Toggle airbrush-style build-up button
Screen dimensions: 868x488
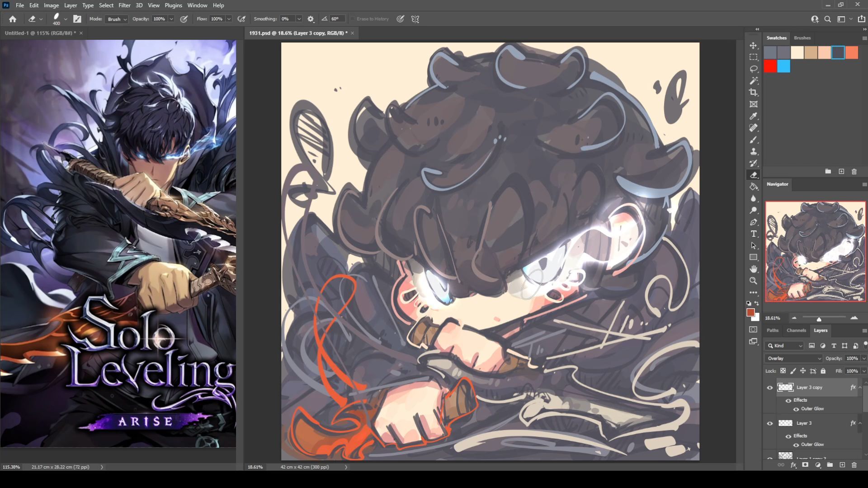point(242,19)
